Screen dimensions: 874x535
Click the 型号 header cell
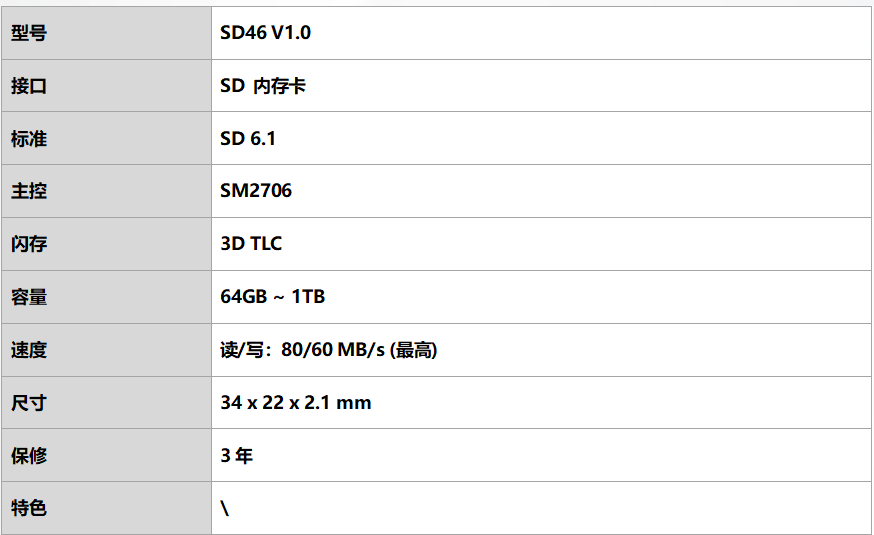[106, 33]
